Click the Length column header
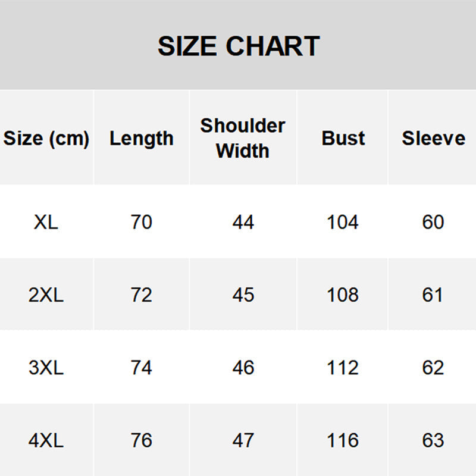The height and width of the screenshot is (476, 476). tap(142, 138)
